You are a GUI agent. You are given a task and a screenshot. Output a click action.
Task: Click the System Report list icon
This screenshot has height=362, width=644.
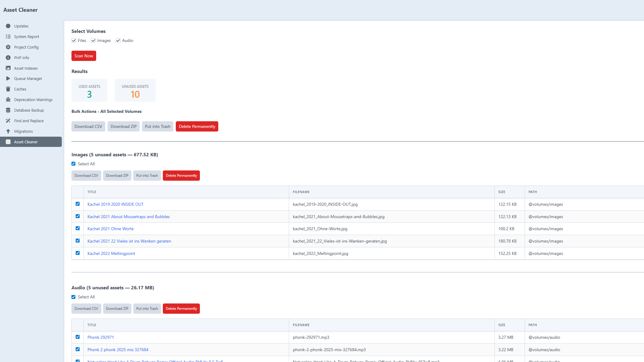[x=8, y=37]
